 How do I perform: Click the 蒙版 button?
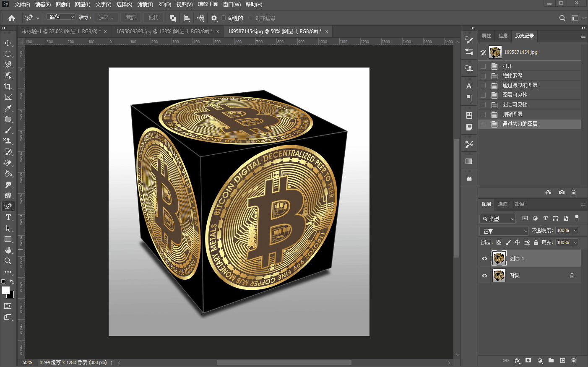click(131, 18)
